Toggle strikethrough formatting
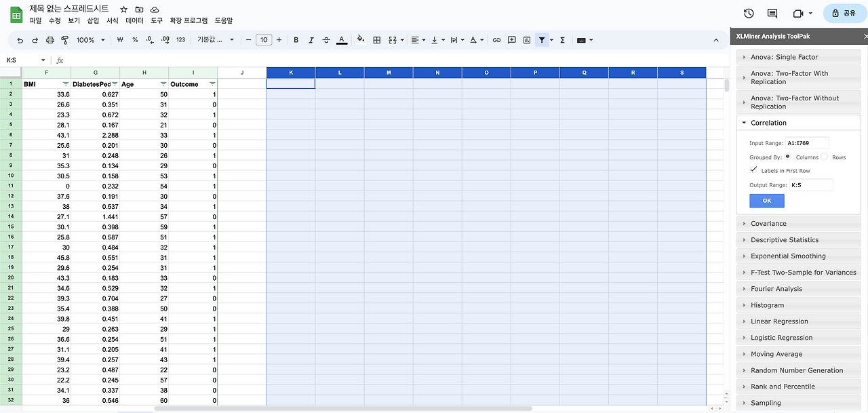868x413 pixels. point(326,40)
